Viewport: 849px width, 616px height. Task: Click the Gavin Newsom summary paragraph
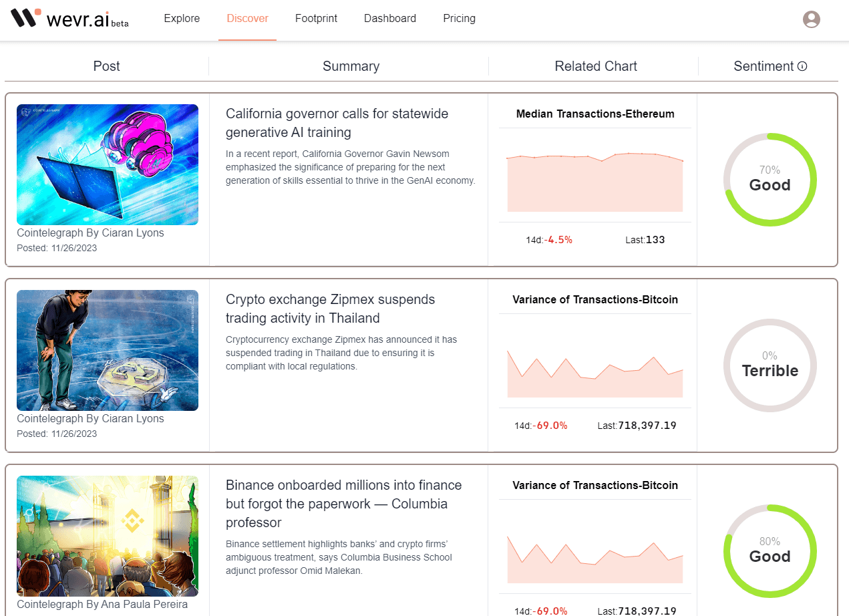[351, 167]
